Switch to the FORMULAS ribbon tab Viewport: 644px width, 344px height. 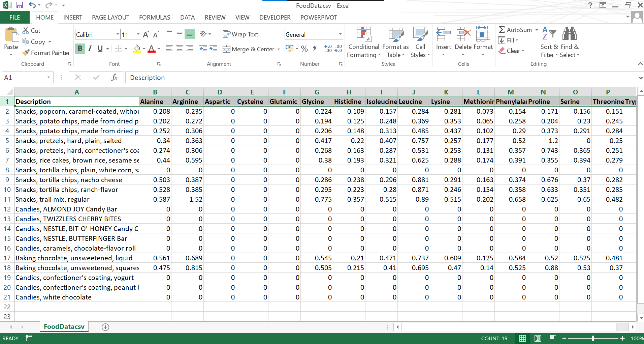pyautogui.click(x=154, y=18)
